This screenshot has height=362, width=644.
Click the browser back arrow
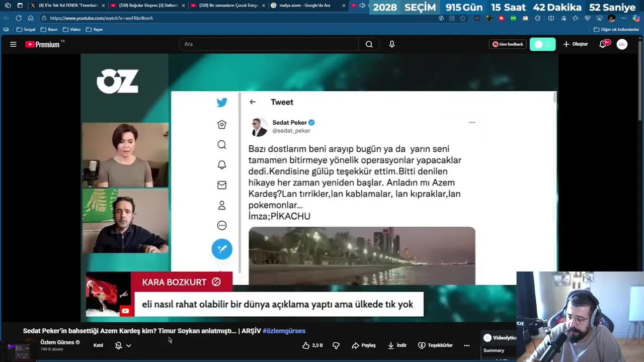pyautogui.click(x=7, y=18)
